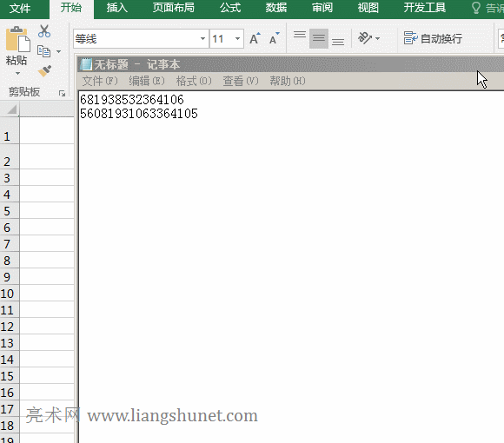Open Notepad's 编辑(E) menu
Image resolution: width=504 pixels, height=443 pixels.
tap(147, 81)
